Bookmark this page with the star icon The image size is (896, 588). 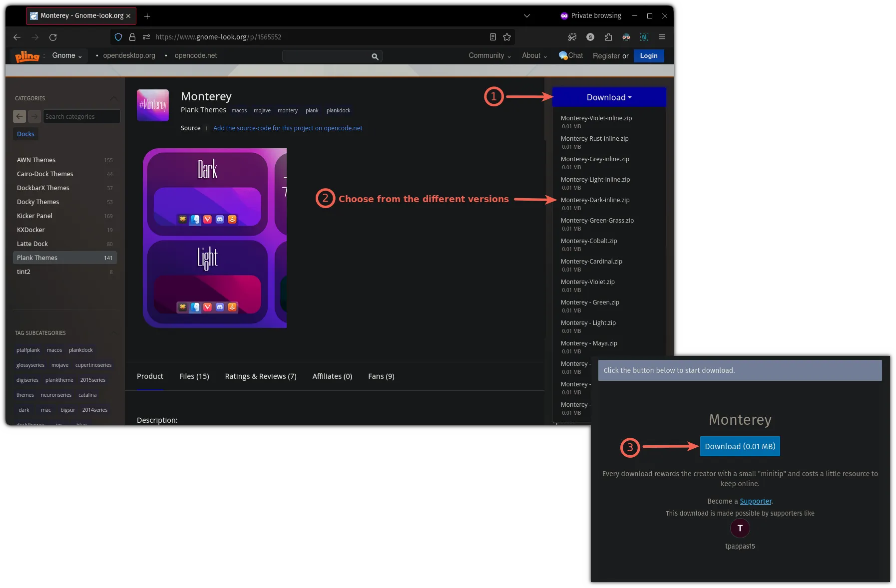coord(507,37)
